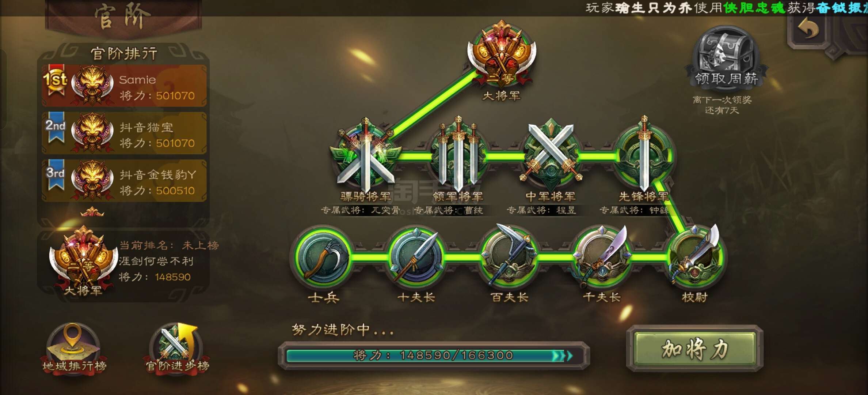
Task: Select first-place player Samie entry
Action: tap(124, 86)
